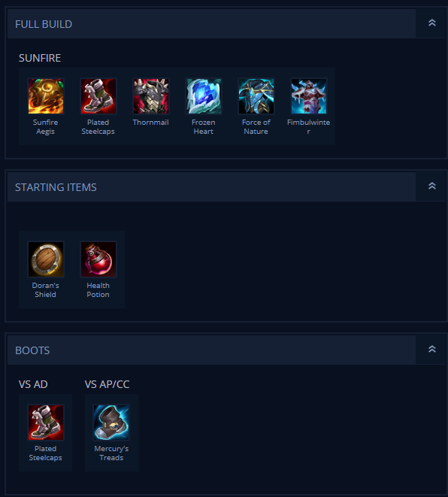The width and height of the screenshot is (448, 497).
Task: Select the Mercury's Treads boots icon
Action: pyautogui.click(x=111, y=423)
